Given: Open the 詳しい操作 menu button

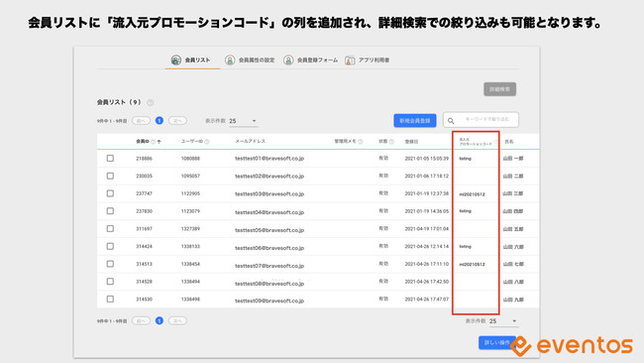Looking at the screenshot, I should tap(497, 342).
